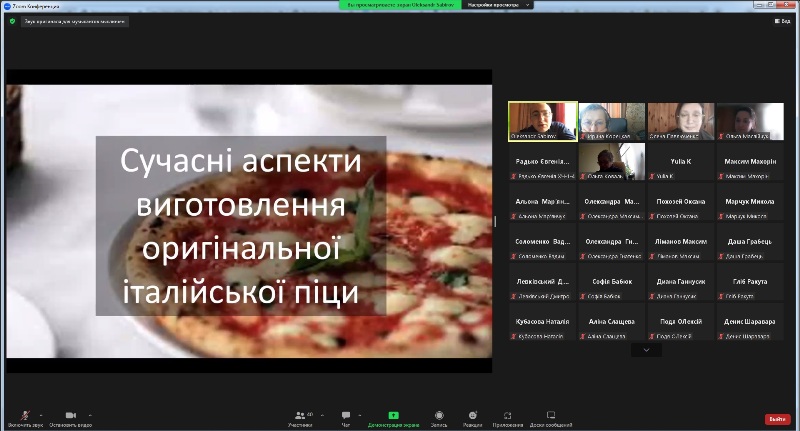Open the Приложения apps icon
The height and width of the screenshot is (431, 800).
coord(508,417)
